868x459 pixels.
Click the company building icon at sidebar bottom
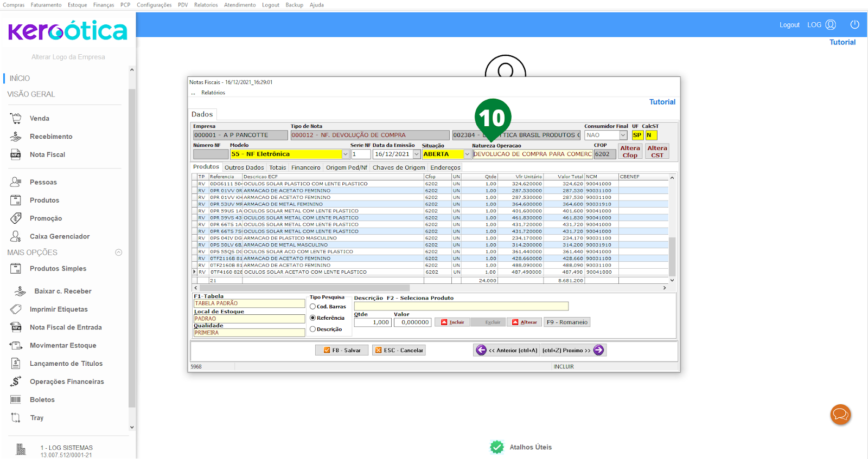click(21, 449)
